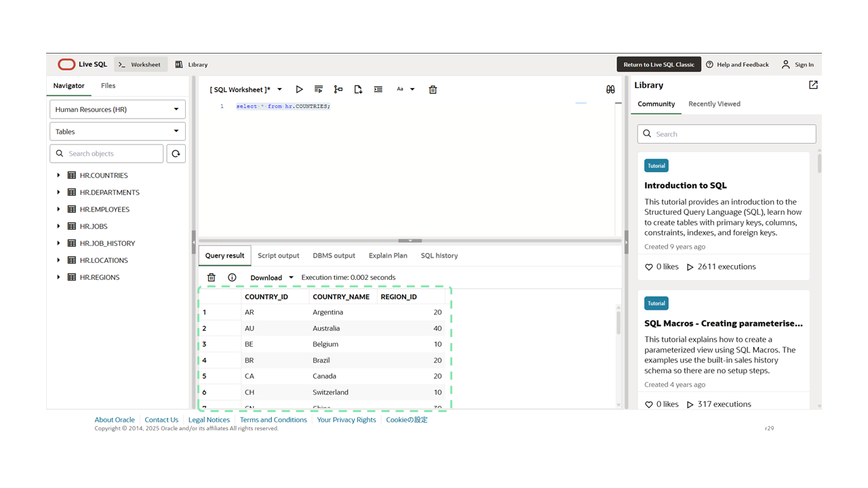868x488 pixels.
Task: Click the Library Search field
Action: point(726,134)
